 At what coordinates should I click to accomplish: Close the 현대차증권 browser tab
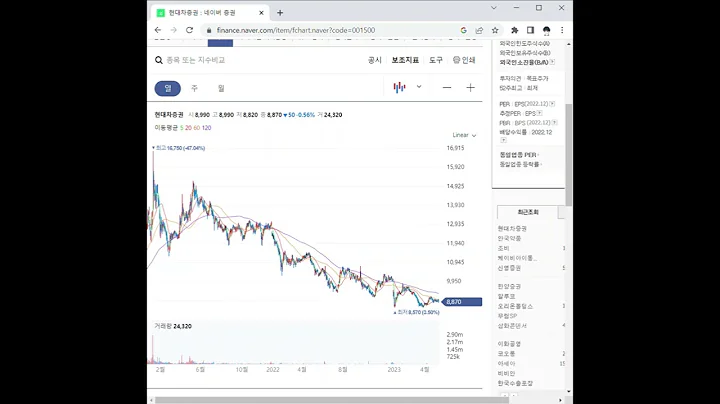[x=261, y=13]
